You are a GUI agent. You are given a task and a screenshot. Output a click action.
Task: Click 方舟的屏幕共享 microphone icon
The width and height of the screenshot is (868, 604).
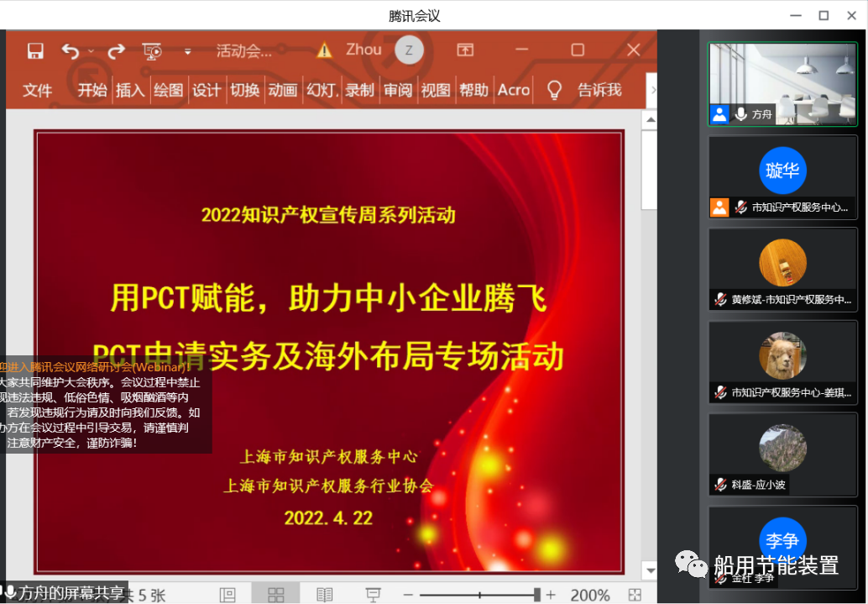[9, 593]
